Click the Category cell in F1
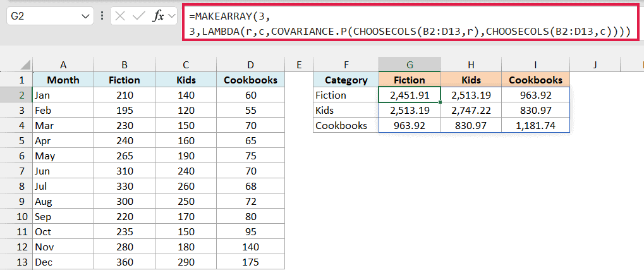The image size is (644, 270). tap(346, 80)
